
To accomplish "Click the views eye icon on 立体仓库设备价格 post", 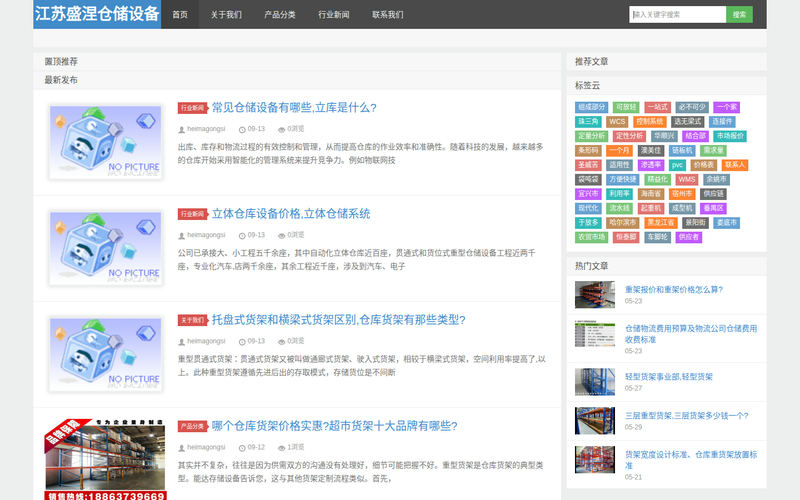I will click(x=281, y=236).
